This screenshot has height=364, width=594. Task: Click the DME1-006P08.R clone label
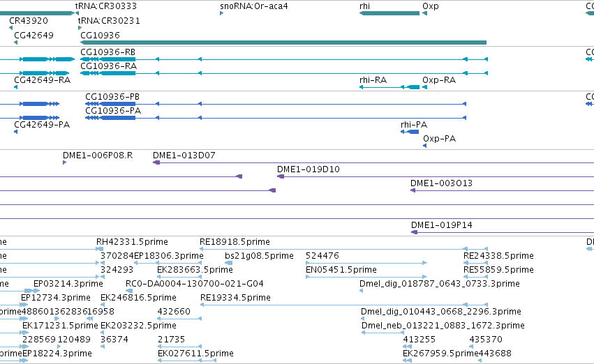point(98,155)
